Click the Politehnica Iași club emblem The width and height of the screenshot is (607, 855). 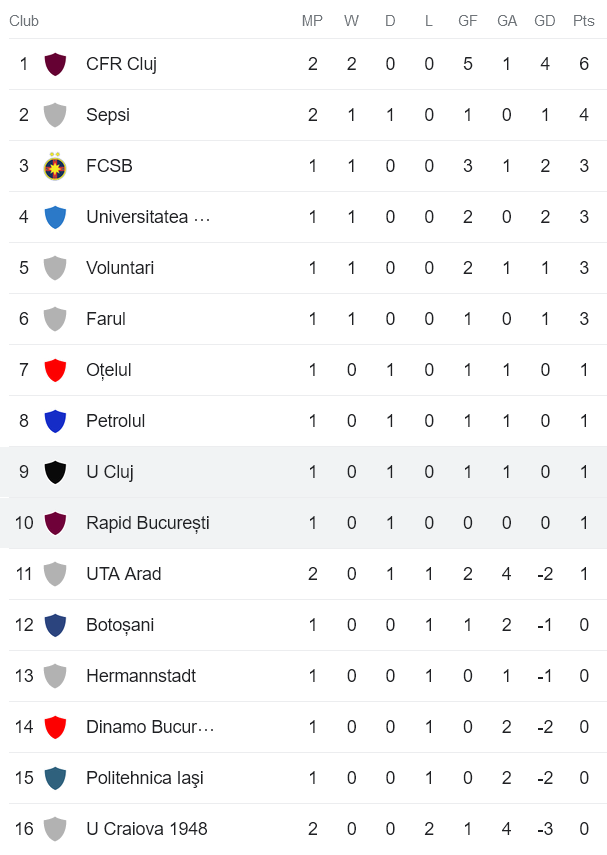coord(57,777)
